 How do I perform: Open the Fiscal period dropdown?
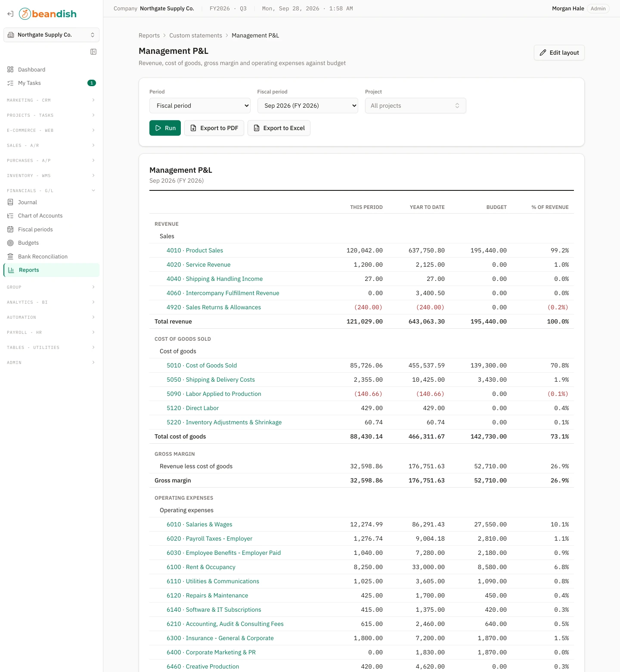(308, 106)
